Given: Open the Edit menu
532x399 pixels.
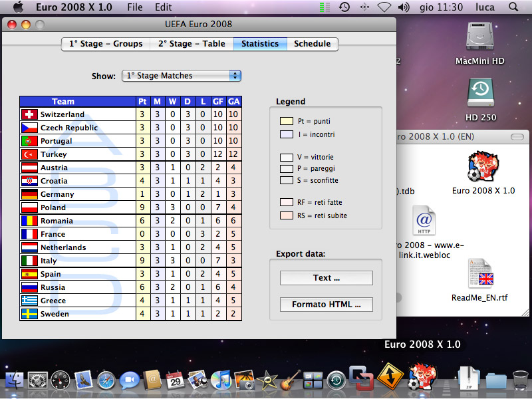Looking at the screenshot, I should click(163, 7).
